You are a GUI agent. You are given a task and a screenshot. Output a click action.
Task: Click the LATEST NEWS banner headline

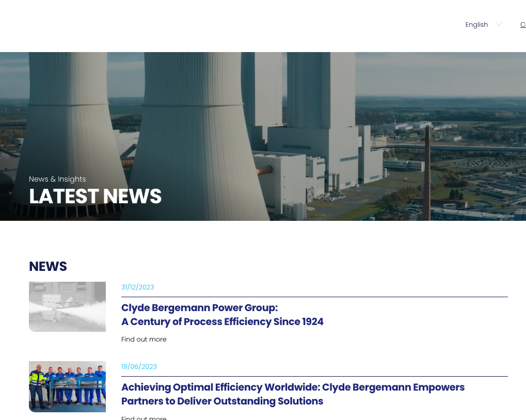(x=95, y=197)
